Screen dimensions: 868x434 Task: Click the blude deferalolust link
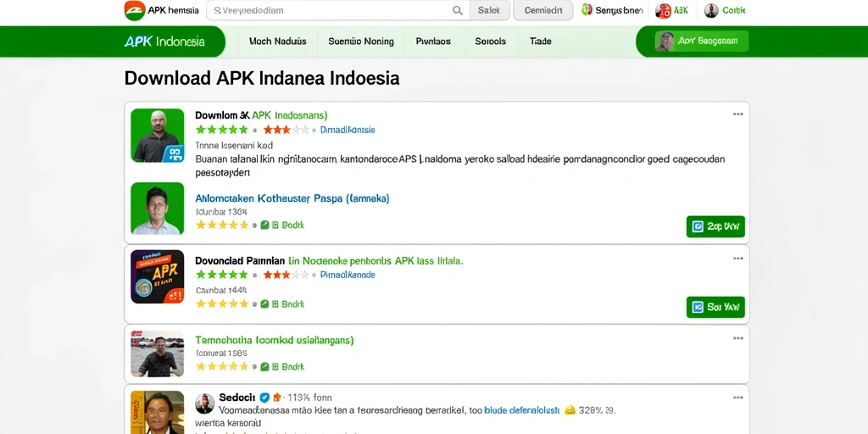pyautogui.click(x=522, y=411)
